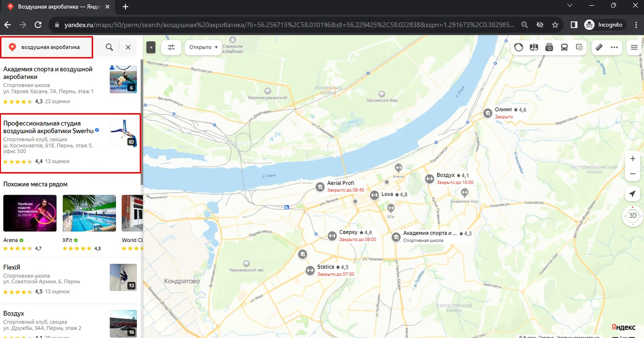Open the 'Открыто' filter dropdown
This screenshot has height=338, width=644.
(x=203, y=47)
